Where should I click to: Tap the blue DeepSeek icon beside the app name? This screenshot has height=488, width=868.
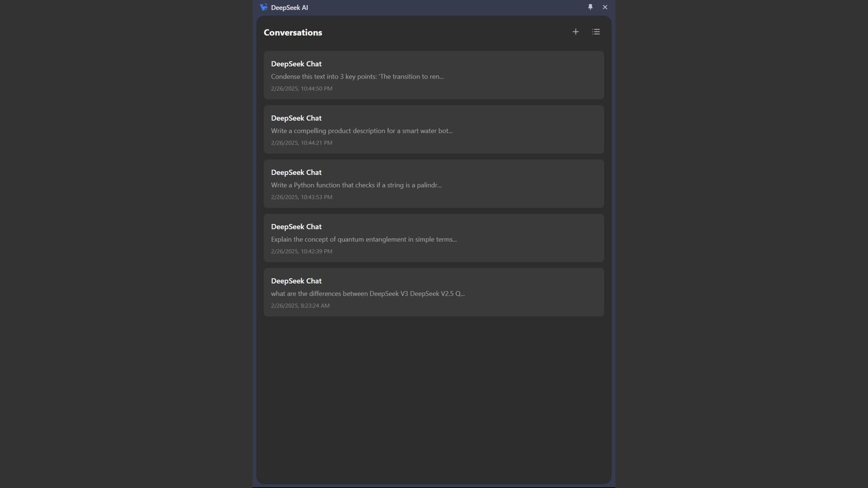click(263, 7)
